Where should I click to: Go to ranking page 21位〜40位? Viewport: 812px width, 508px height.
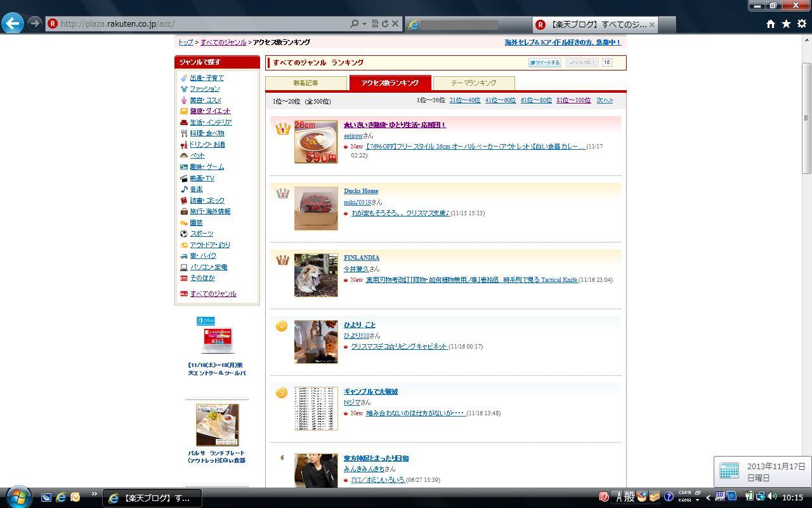tap(464, 100)
